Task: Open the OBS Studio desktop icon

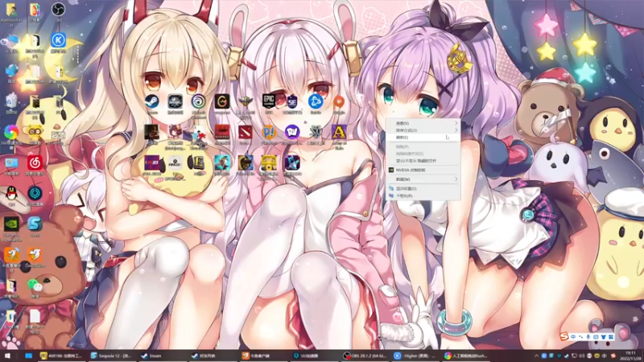Action: coord(58,11)
